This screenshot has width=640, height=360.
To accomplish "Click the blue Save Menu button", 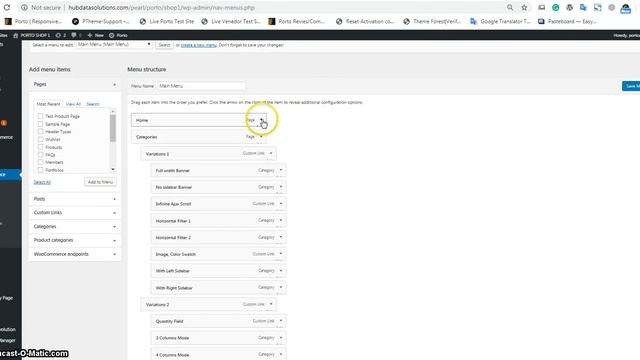I will pyautogui.click(x=631, y=86).
